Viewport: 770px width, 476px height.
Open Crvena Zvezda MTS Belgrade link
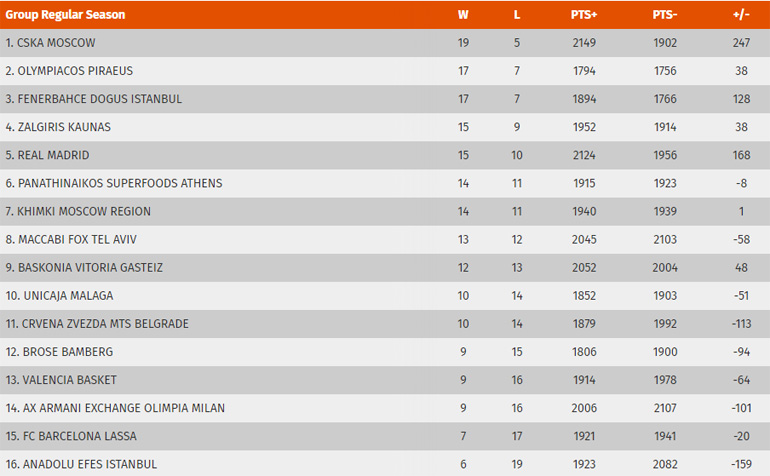pyautogui.click(x=97, y=324)
